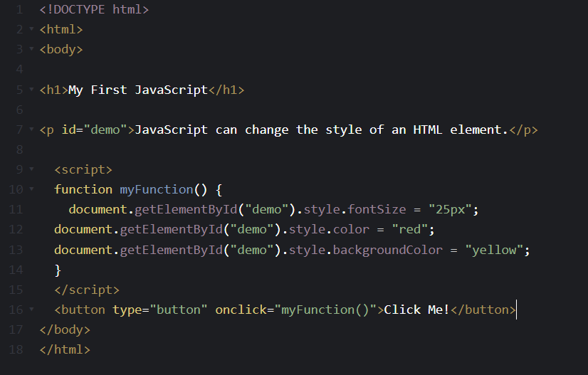
Task: Click the "yellow" background color value
Action: 498,250
